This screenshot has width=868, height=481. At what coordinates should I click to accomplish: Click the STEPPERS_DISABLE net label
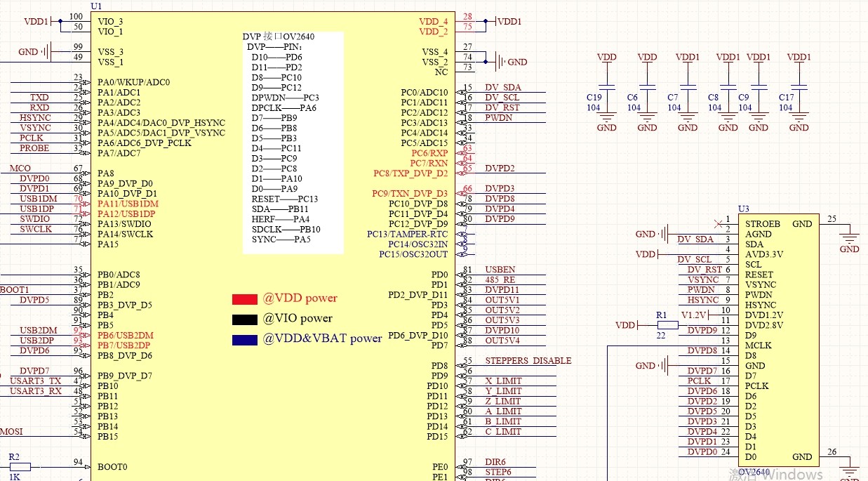tap(530, 360)
